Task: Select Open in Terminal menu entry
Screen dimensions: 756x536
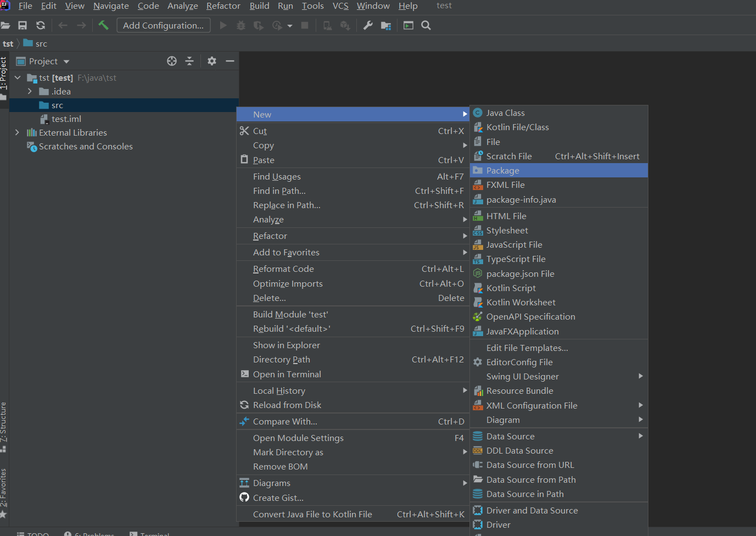Action: [287, 375]
